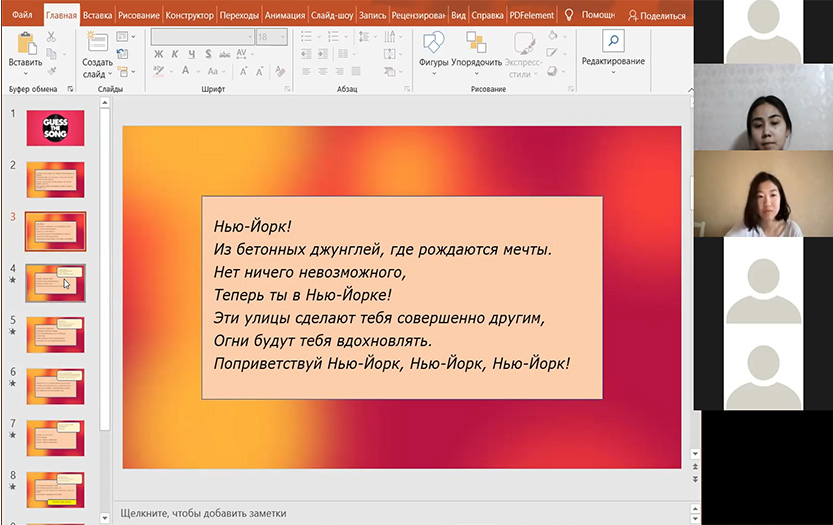Open the Shapes (Фигуры) gallery icon

pyautogui.click(x=433, y=43)
